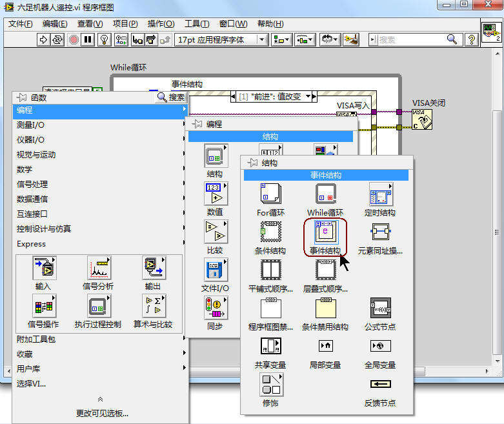Select the 事件结构 event structure icon

tap(326, 232)
